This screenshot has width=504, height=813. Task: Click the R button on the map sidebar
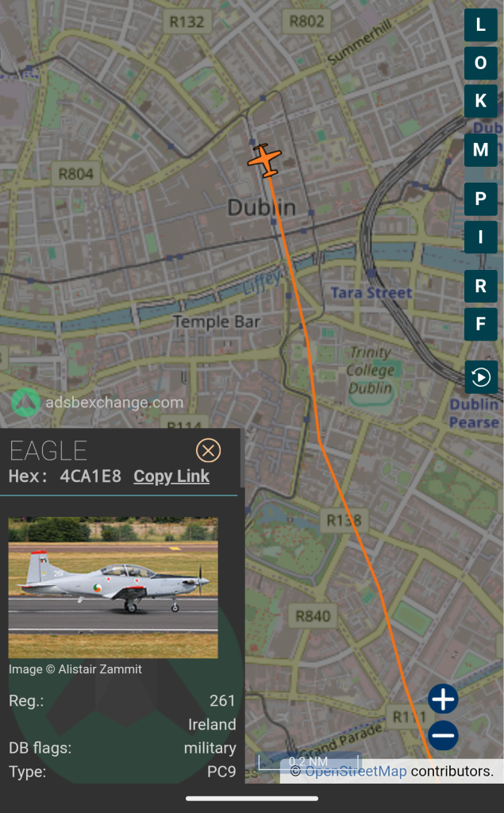481,286
